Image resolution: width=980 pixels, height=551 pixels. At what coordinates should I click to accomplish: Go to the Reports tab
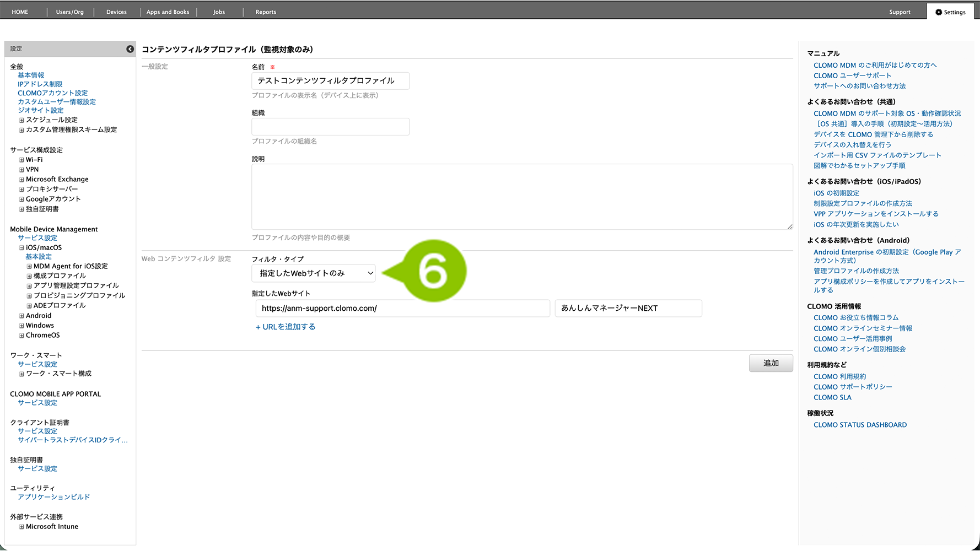(x=266, y=12)
